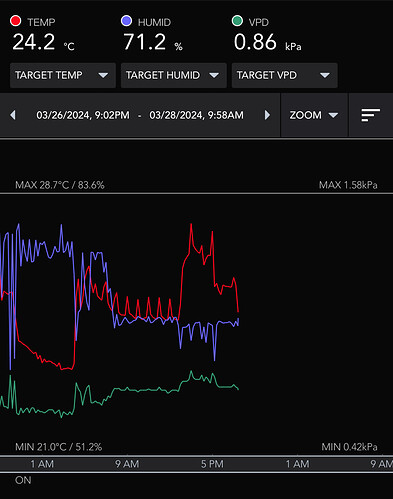
Task: Click the blue HUMID indicator dot
Action: click(126, 21)
